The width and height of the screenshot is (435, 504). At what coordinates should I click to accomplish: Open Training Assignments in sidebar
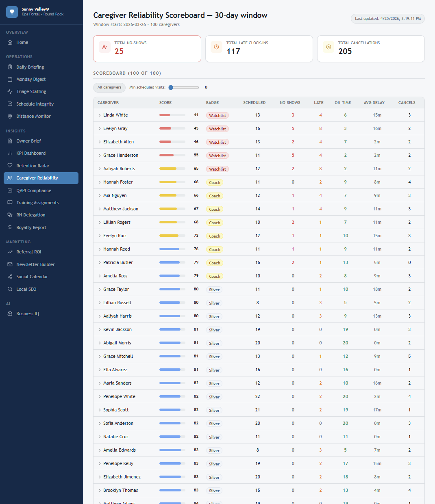37,203
